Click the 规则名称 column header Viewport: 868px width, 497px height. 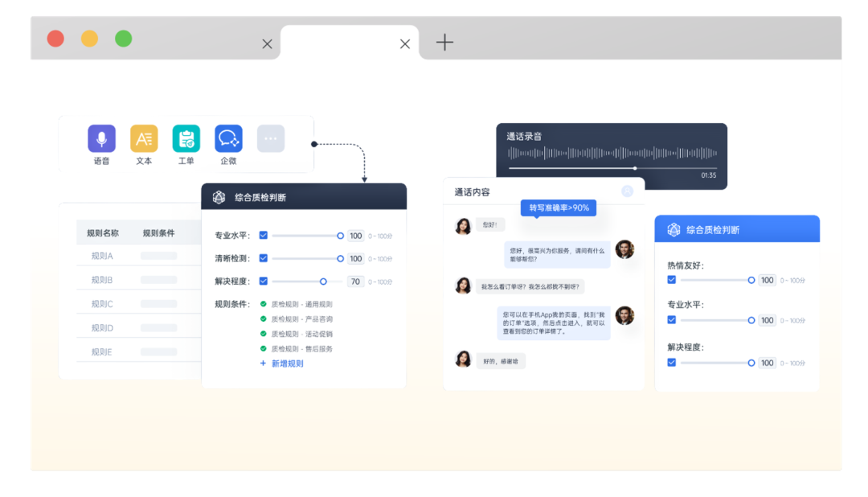(x=103, y=233)
